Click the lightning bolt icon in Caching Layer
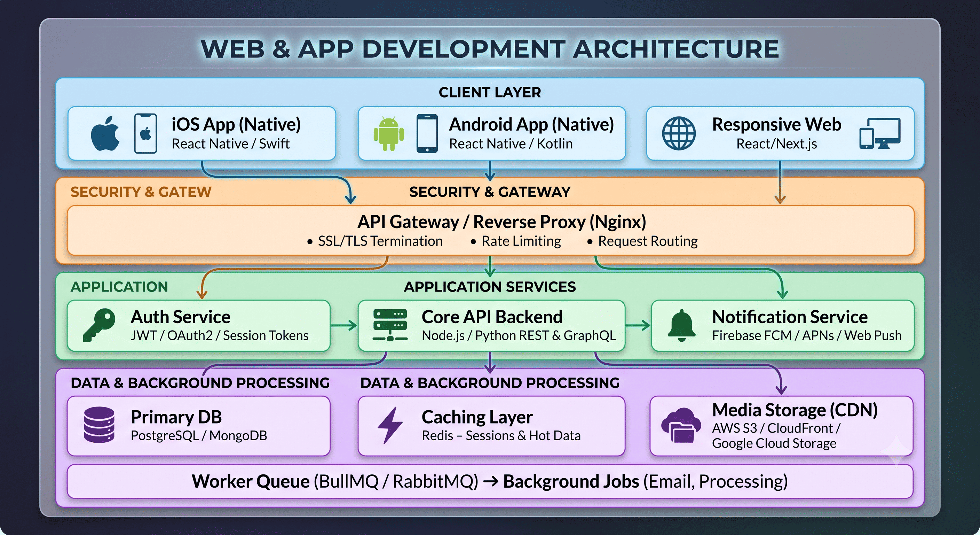980x535 pixels. (390, 425)
